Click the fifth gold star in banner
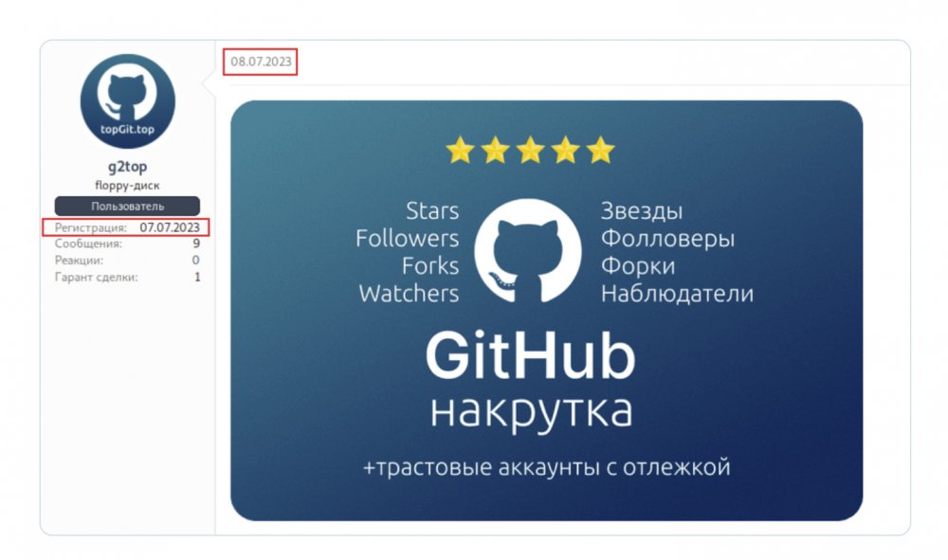Image resolution: width=948 pixels, height=560 pixels. click(x=600, y=150)
